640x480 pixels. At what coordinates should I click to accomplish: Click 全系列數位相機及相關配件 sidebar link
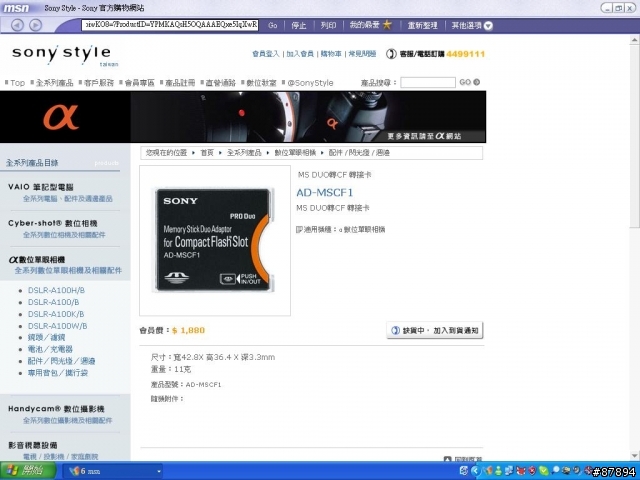(64, 235)
